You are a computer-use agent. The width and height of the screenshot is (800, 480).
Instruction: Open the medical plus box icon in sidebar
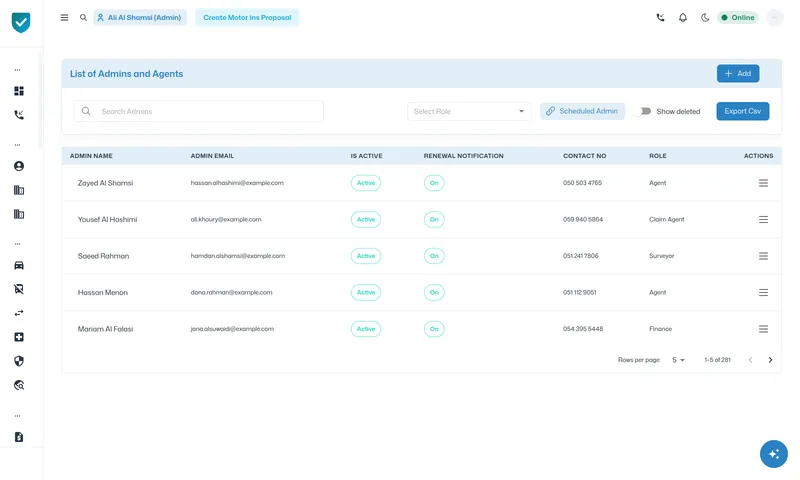coord(19,337)
